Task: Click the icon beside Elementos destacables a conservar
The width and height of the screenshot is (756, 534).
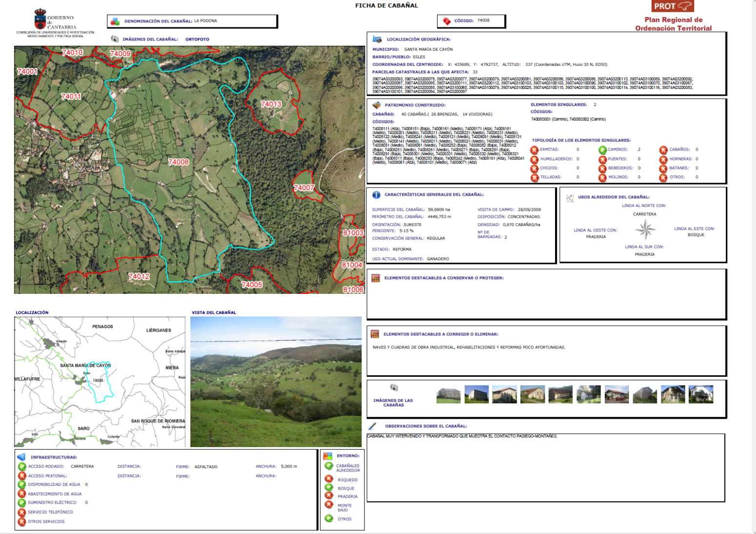Action: point(376,278)
